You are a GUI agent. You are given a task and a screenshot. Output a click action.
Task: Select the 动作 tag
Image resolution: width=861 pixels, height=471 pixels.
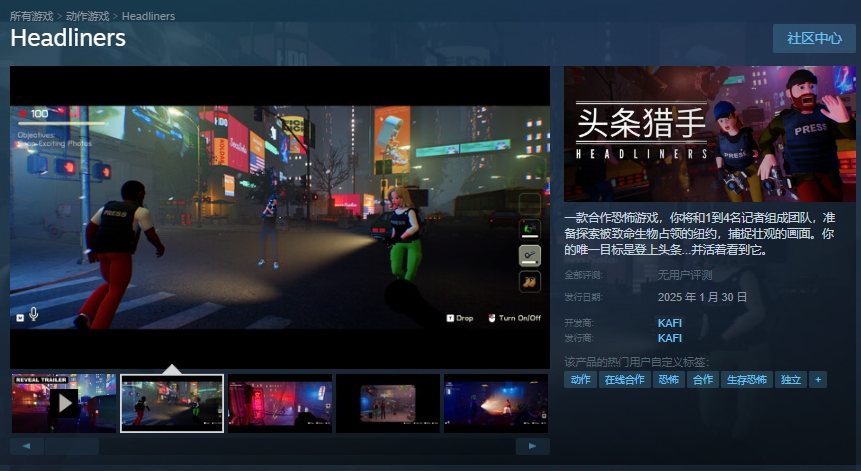tap(580, 380)
